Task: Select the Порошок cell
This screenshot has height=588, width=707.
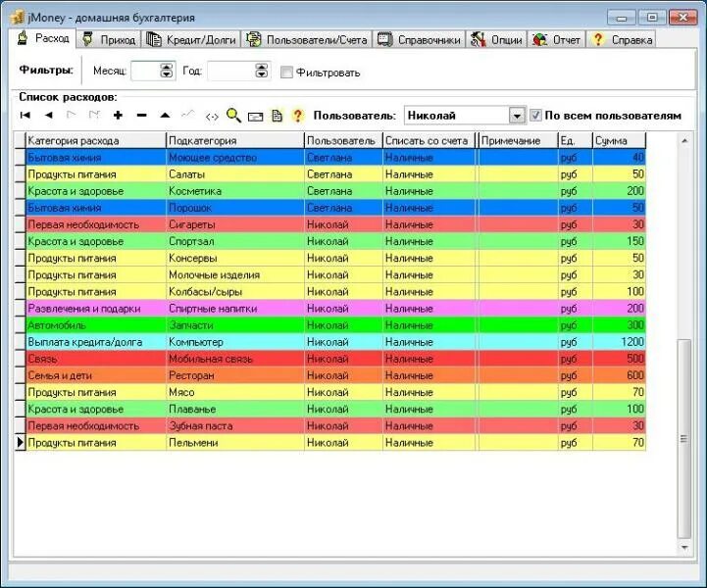Action: (x=235, y=208)
